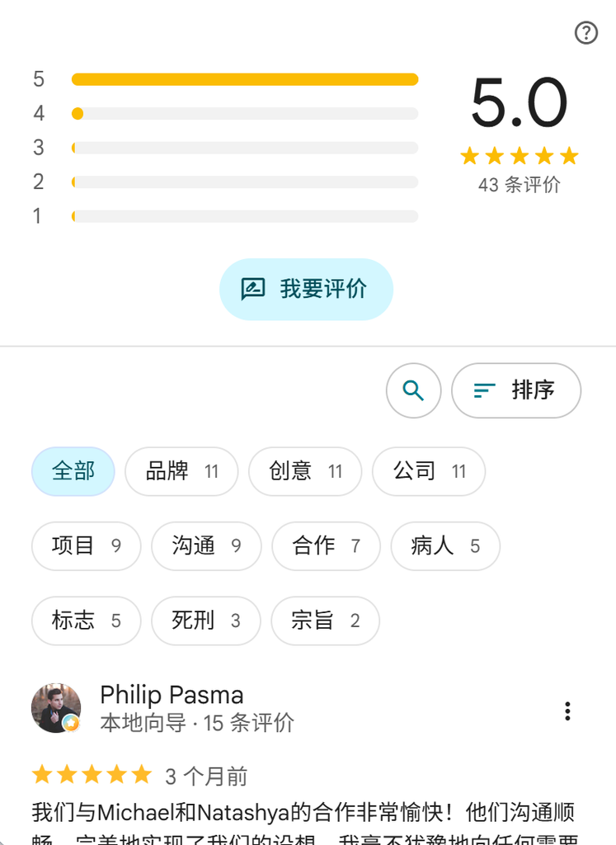Select the 标志 5 chip
616x845 pixels.
coord(86,621)
